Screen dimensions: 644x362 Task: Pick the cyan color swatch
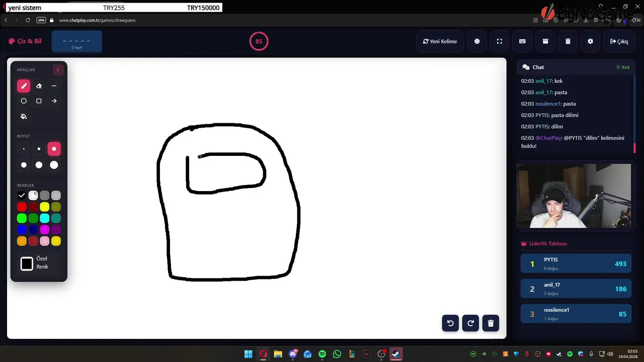point(45,218)
